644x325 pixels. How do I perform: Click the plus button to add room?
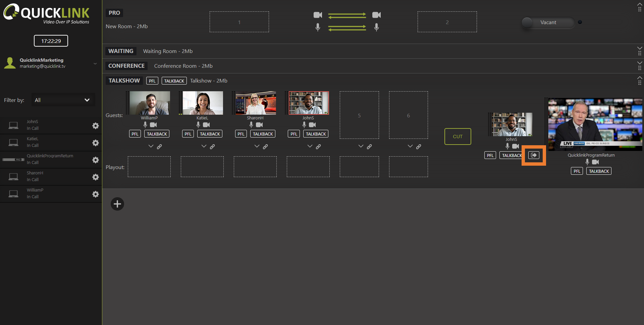pyautogui.click(x=117, y=204)
